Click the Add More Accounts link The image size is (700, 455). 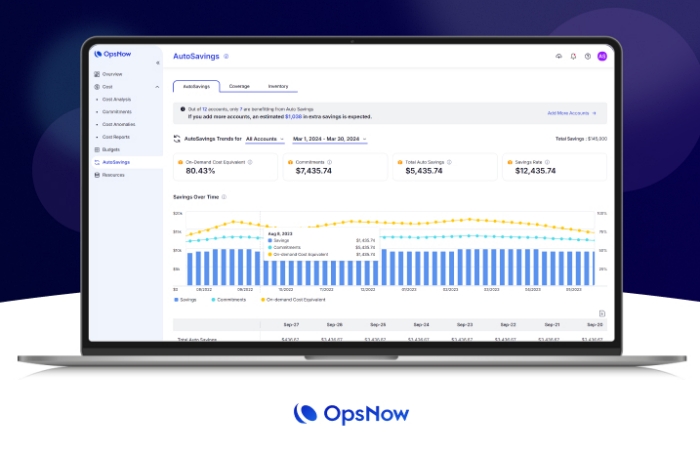pos(572,113)
